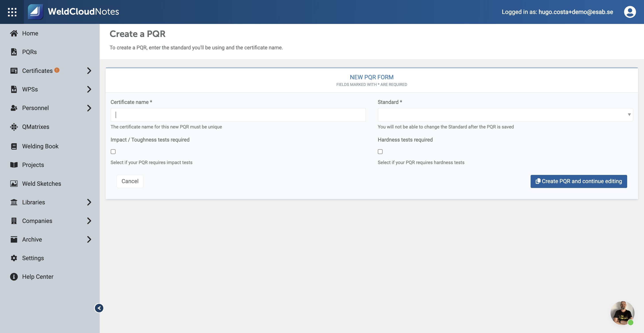
Task: Click the QMatrixes arrows icon
Action: (x=14, y=127)
